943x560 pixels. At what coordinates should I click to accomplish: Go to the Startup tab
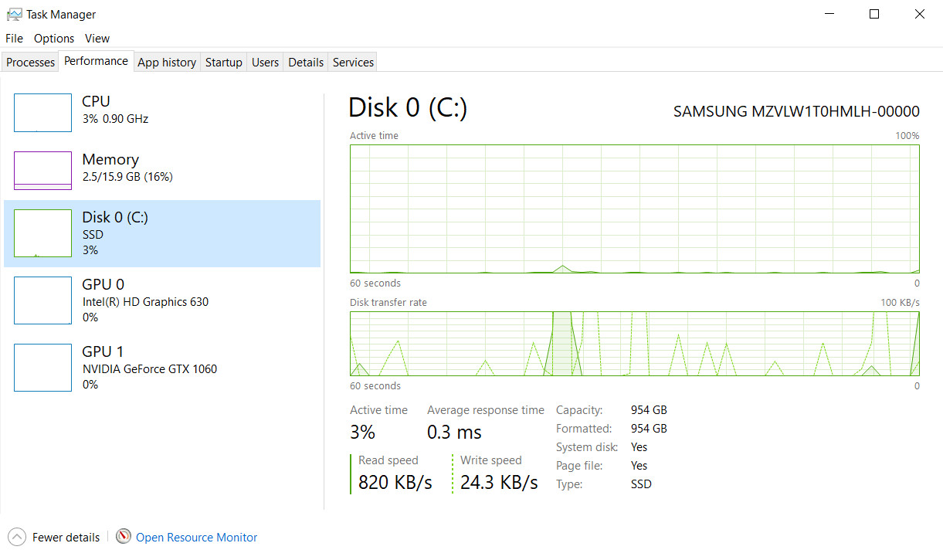tap(224, 63)
